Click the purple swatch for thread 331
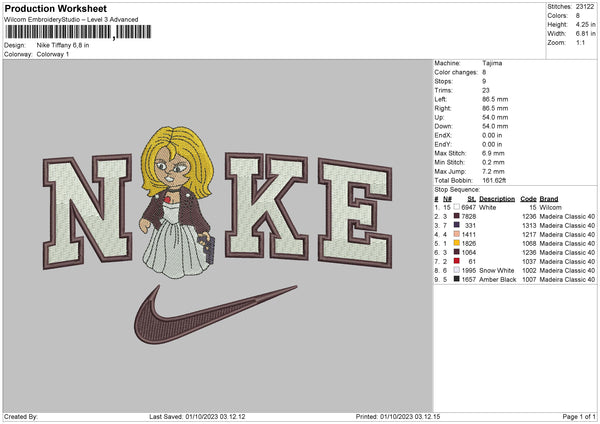 tap(457, 225)
